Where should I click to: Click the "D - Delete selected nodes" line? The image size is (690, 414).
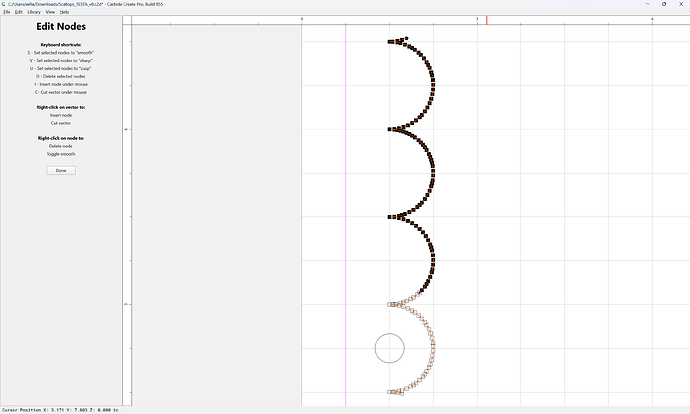[61, 77]
